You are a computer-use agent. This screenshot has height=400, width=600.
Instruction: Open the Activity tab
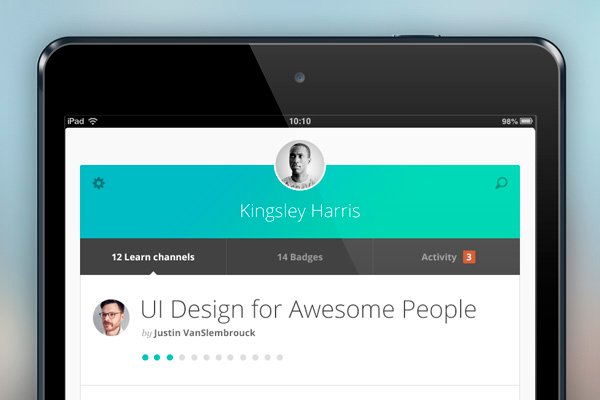point(446,257)
